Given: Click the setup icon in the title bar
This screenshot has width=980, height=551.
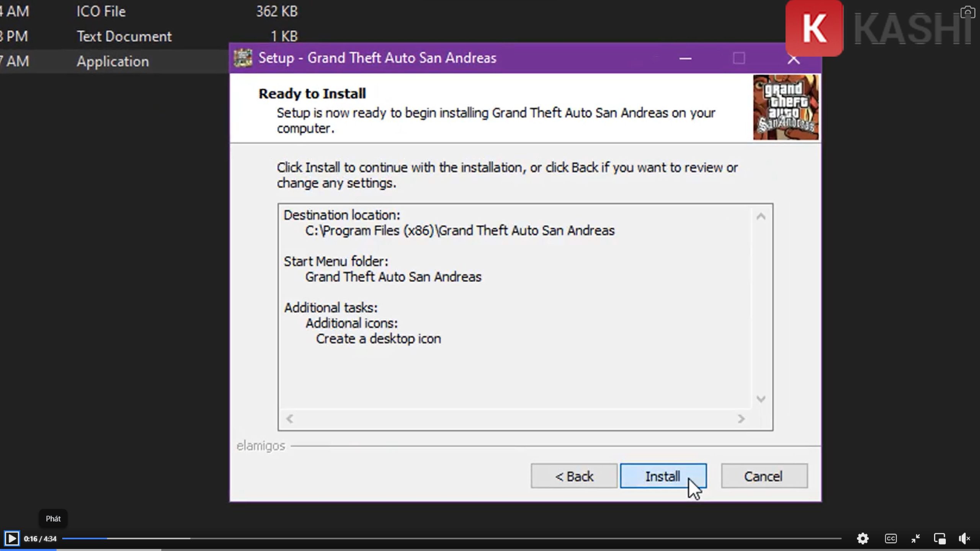Looking at the screenshot, I should tap(243, 58).
